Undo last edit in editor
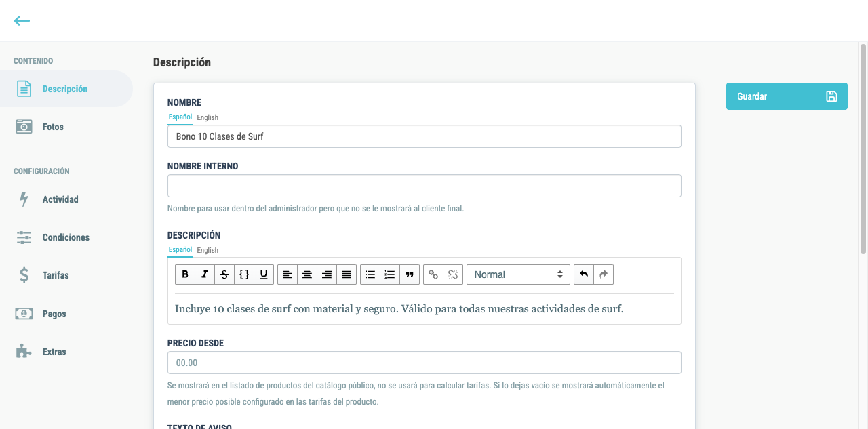This screenshot has height=429, width=868. pyautogui.click(x=584, y=274)
